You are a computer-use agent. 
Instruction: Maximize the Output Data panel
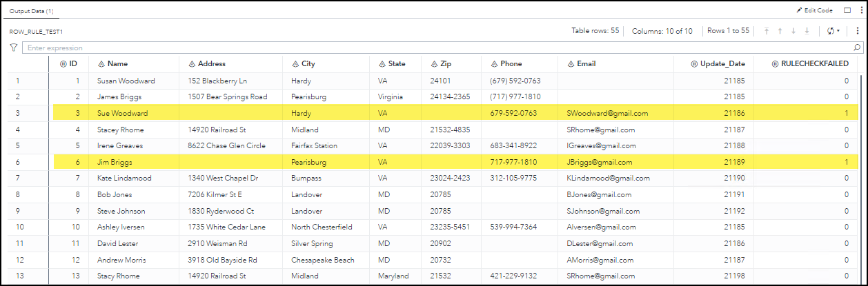pyautogui.click(x=847, y=10)
